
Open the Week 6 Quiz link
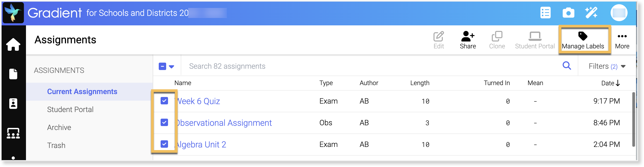tap(198, 101)
